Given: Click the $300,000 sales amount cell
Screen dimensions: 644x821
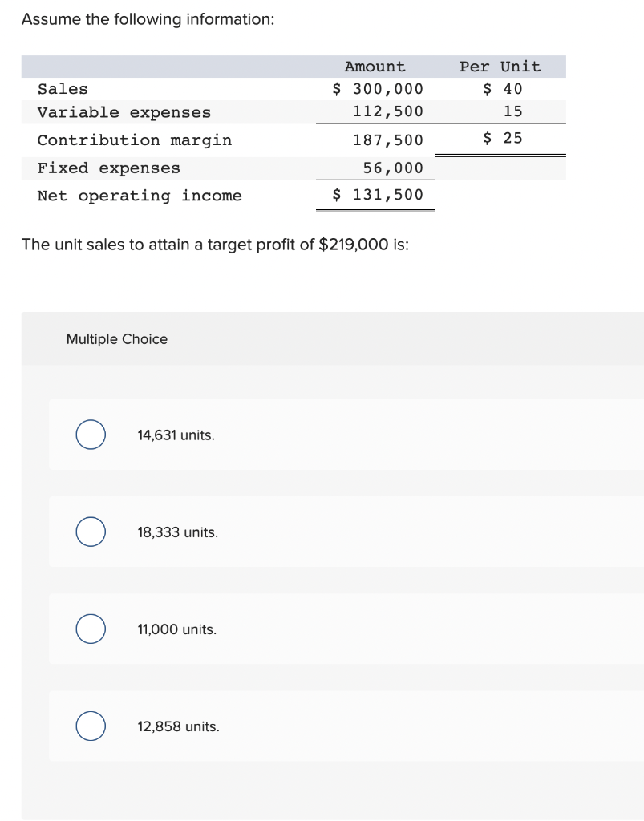Looking at the screenshot, I should 379,89.
